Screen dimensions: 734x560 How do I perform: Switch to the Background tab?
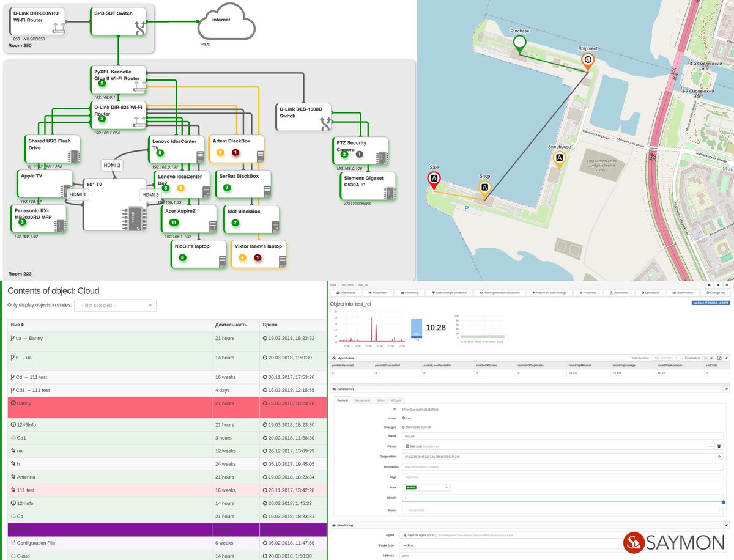point(362,400)
